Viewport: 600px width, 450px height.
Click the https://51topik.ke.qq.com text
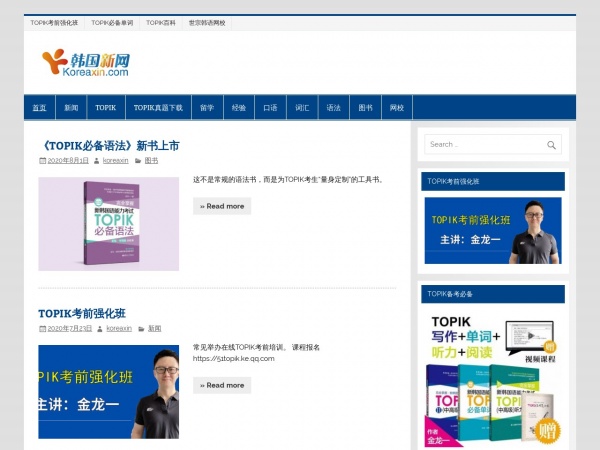coord(233,359)
